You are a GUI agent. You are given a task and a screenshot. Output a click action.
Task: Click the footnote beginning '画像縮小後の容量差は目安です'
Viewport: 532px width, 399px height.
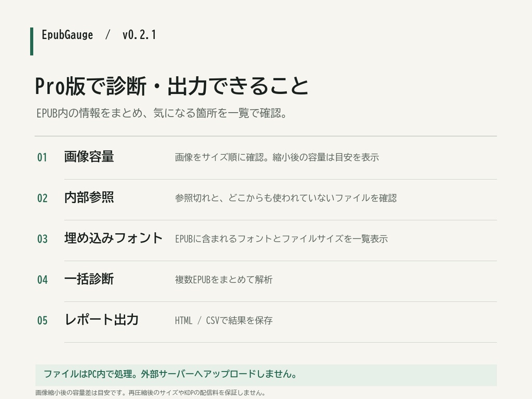150,393
